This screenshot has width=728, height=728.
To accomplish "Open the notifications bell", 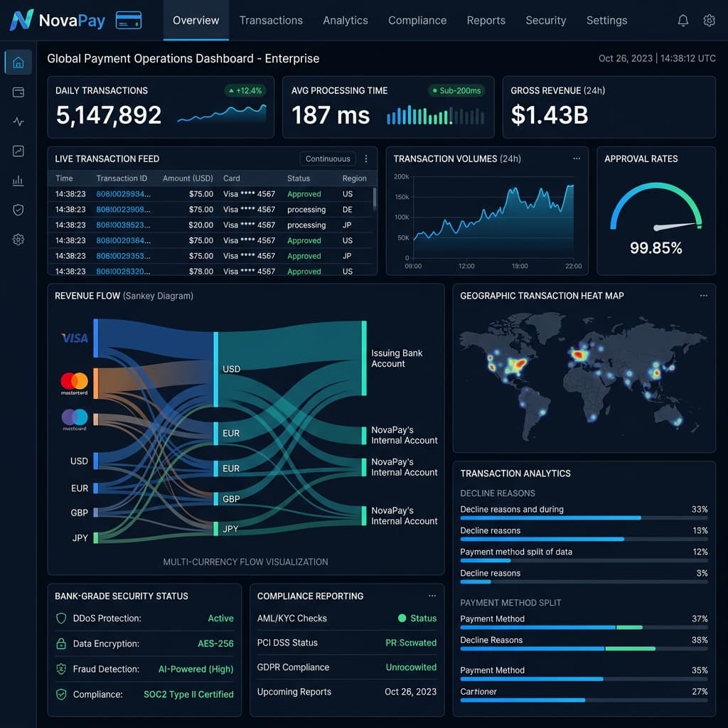I will (x=683, y=21).
